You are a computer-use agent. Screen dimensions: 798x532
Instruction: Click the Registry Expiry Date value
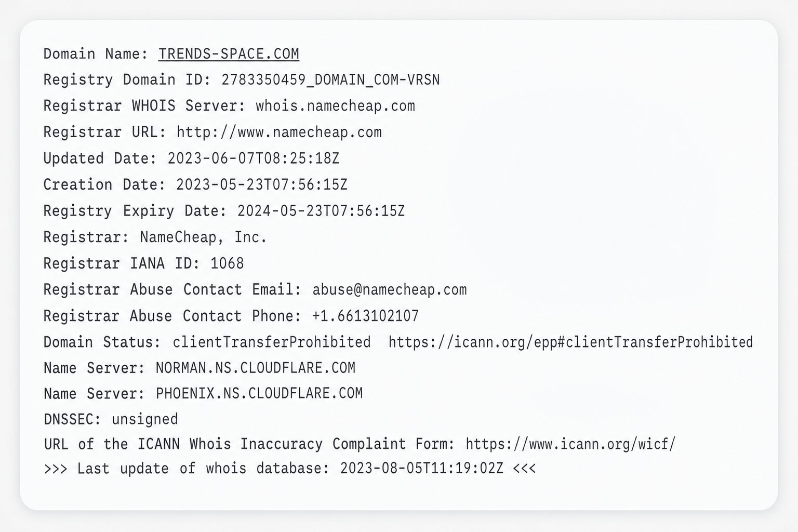[321, 211]
